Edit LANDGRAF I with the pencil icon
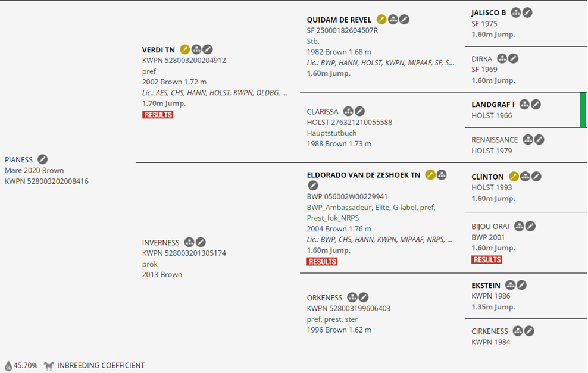 click(536, 105)
